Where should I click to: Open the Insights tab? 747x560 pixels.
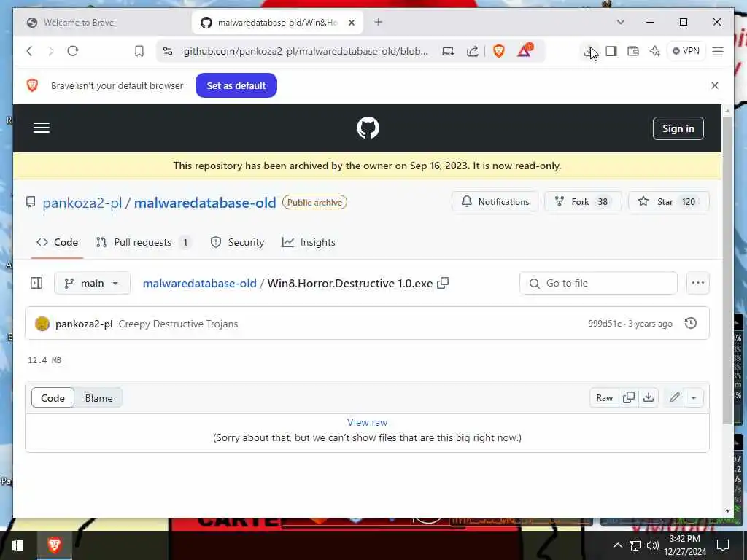click(x=309, y=242)
